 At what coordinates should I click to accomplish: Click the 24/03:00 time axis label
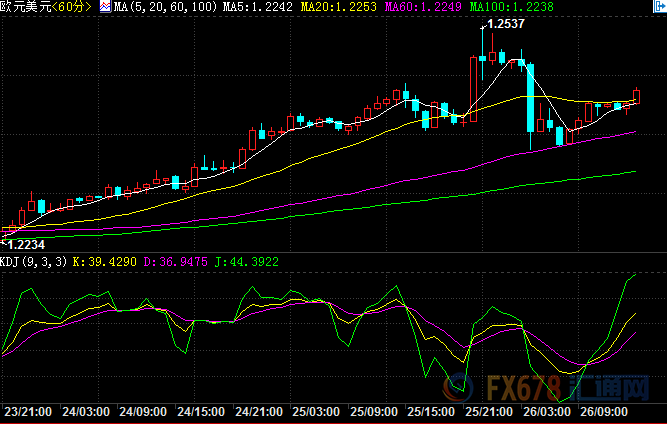(86, 412)
